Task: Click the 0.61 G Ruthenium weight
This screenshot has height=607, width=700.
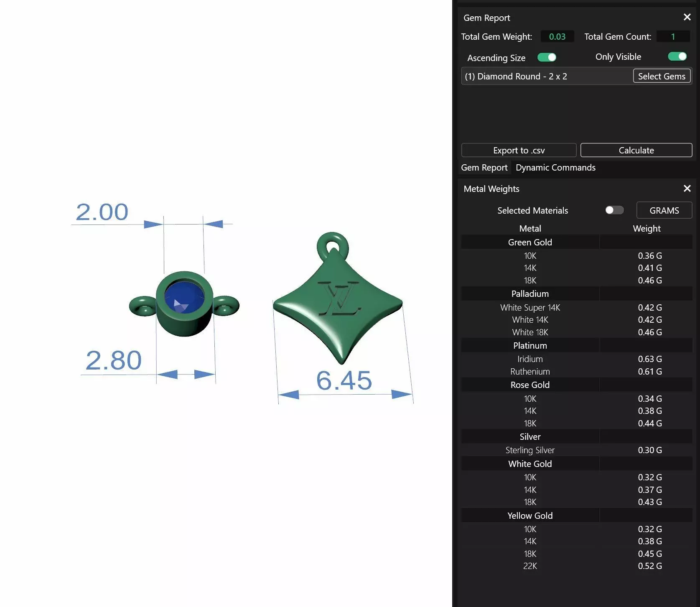Action: [650, 371]
